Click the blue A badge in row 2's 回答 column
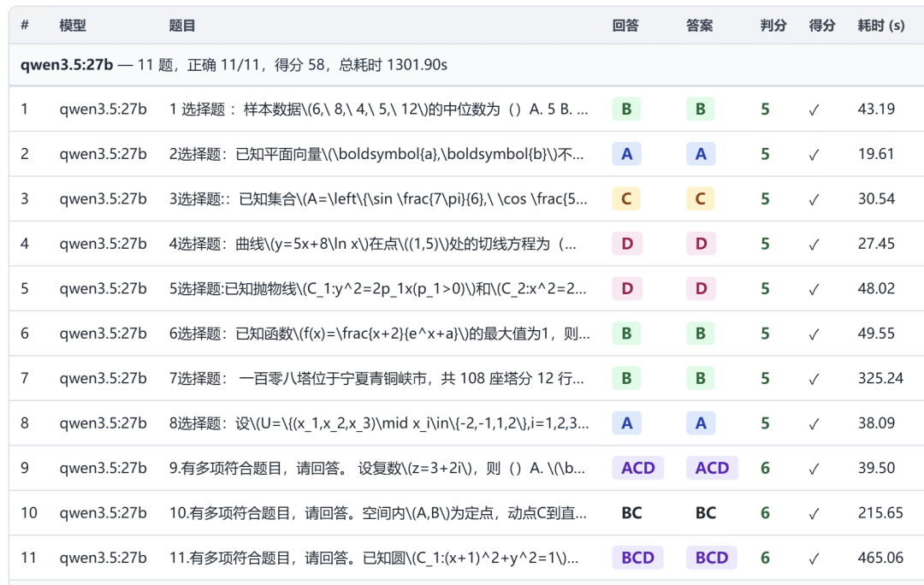 pos(626,154)
